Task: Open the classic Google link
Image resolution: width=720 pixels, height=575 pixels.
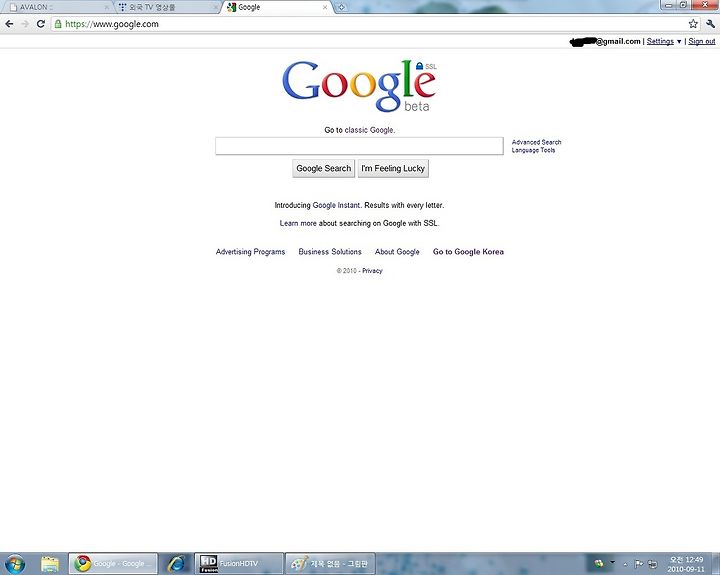Action: pyautogui.click(x=369, y=130)
